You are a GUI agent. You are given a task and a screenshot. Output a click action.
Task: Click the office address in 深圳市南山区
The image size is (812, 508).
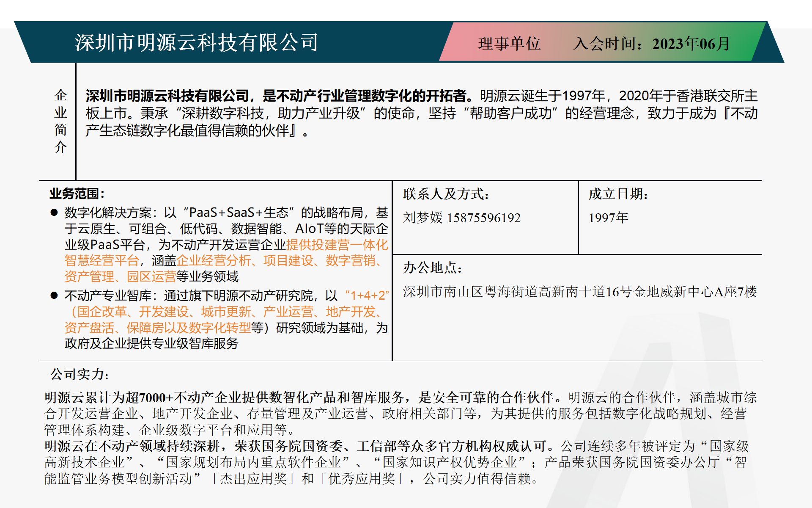579,292
